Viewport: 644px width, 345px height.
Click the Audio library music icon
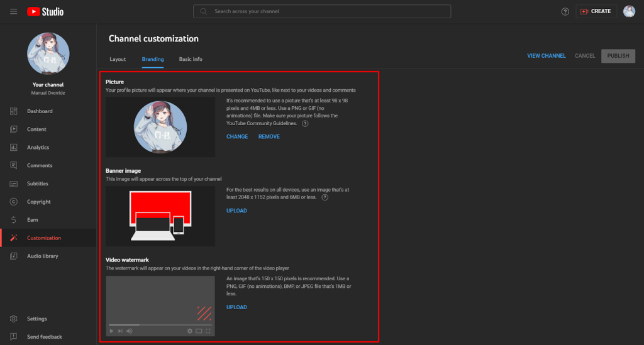(14, 256)
